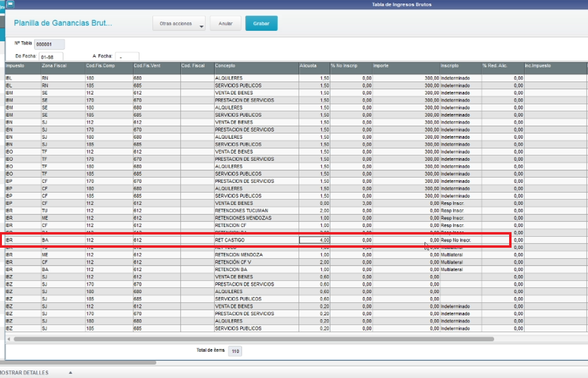Open the Otras acciones dropdown
The image size is (588, 378).
click(179, 24)
